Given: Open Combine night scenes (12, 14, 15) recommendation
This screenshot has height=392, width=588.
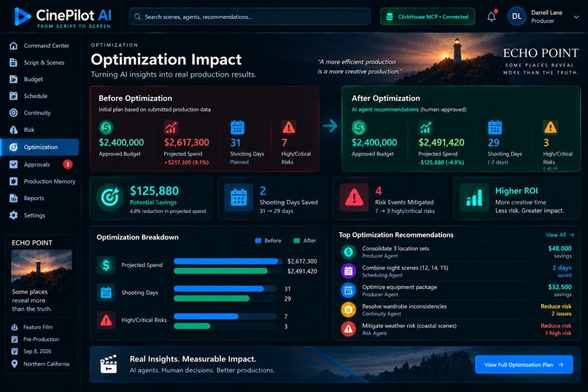Looking at the screenshot, I should 456,272.
